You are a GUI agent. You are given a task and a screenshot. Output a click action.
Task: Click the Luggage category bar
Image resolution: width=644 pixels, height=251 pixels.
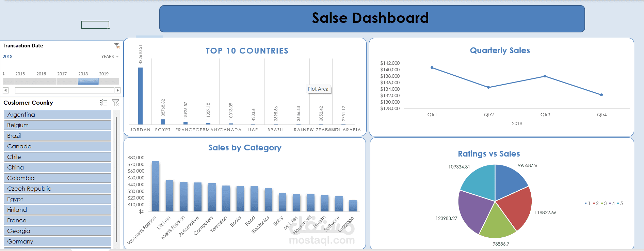[353, 206]
